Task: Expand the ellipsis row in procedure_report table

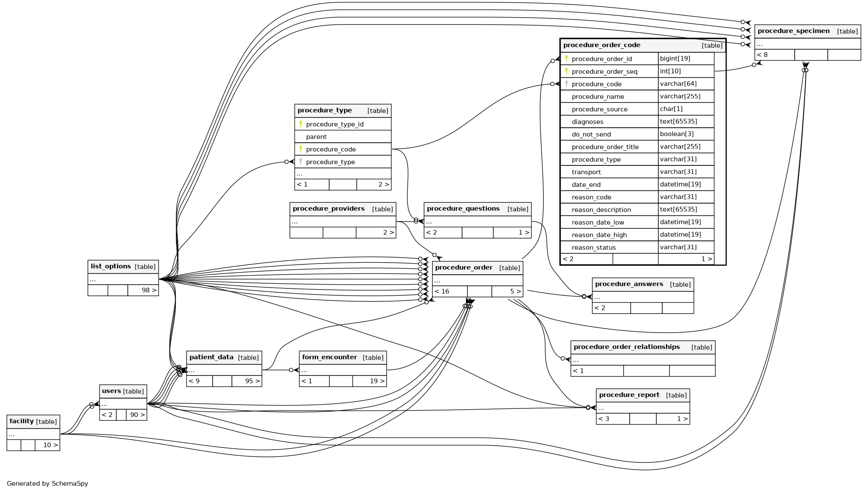Action: [601, 408]
